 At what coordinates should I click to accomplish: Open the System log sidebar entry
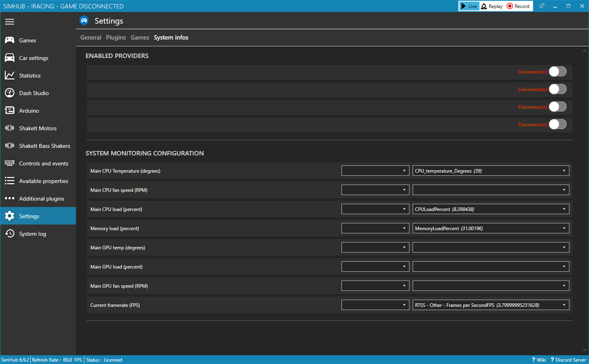pyautogui.click(x=10, y=233)
